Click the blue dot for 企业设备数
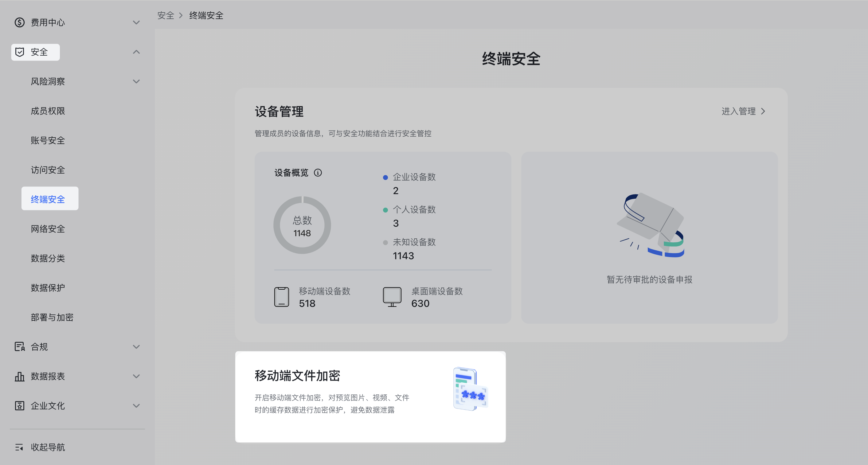The width and height of the screenshot is (868, 465). coord(385,177)
